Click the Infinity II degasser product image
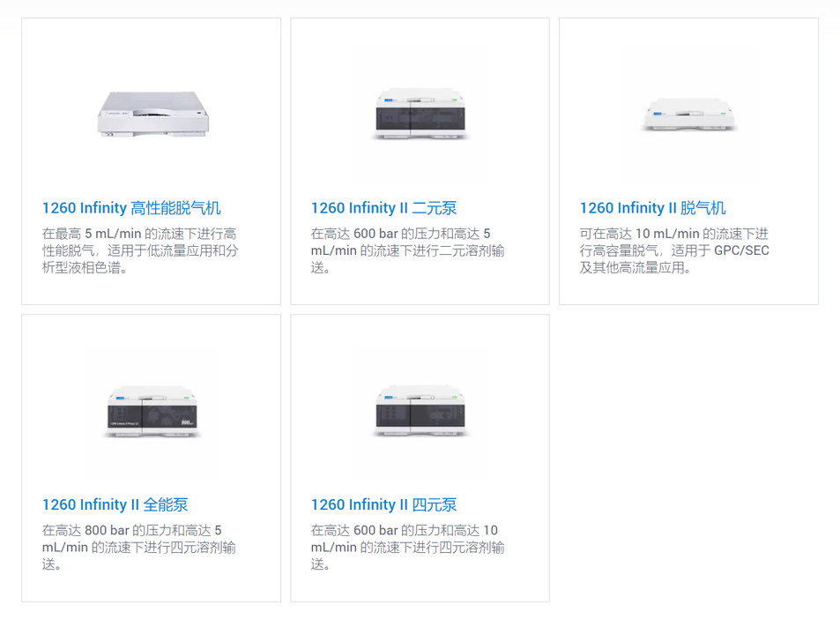840x627 pixels. click(689, 115)
